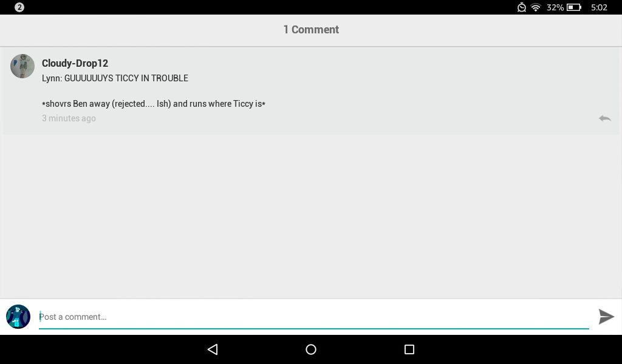The height and width of the screenshot is (364, 622).
Task: Open Cloudy-Drop12's profile avatar
Action: point(22,66)
